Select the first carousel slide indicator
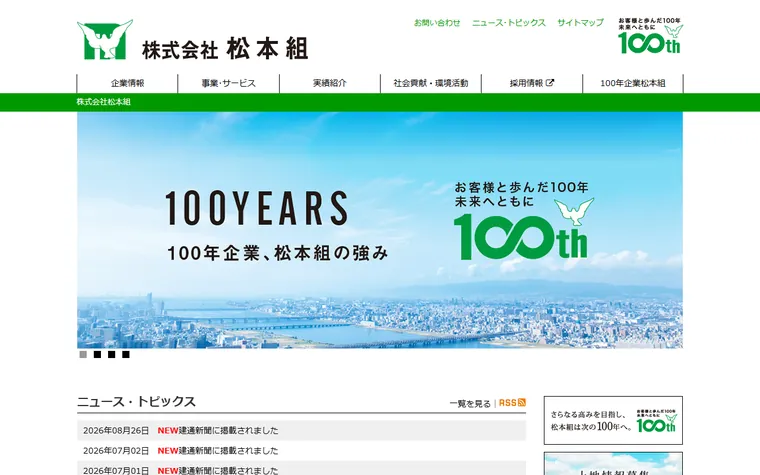 83,355
